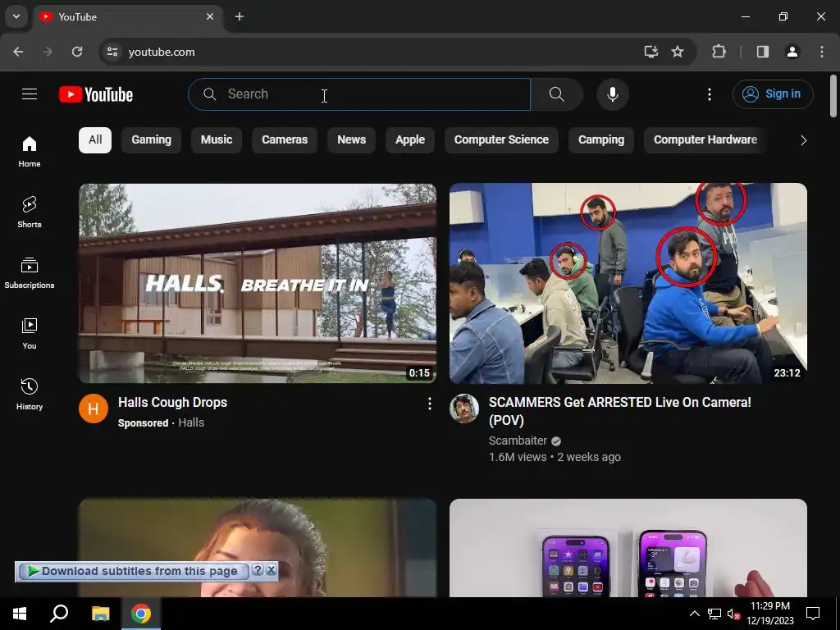
Task: Open the purple iPhones video thumbnail
Action: pyautogui.click(x=628, y=548)
